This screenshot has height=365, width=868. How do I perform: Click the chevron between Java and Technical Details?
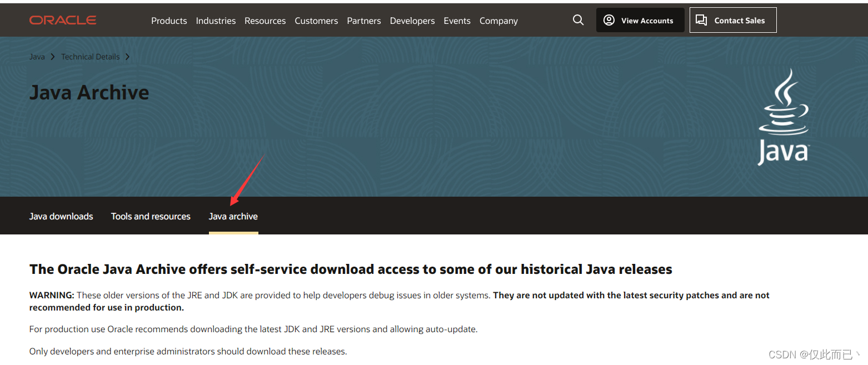pyautogui.click(x=52, y=56)
